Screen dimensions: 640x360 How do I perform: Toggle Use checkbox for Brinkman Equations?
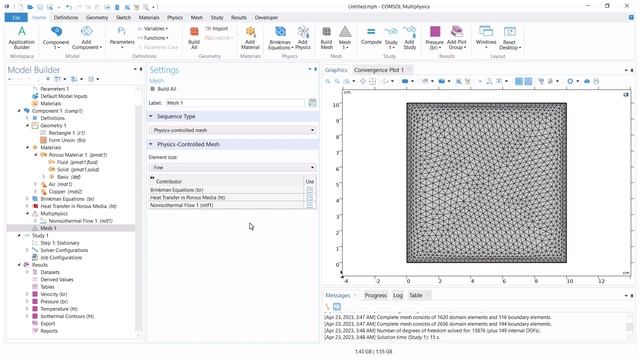[x=310, y=190]
